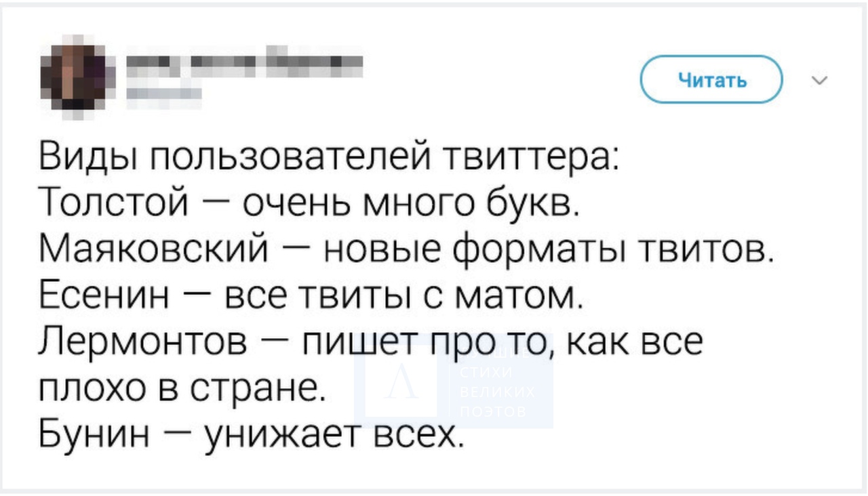Image resolution: width=868 pixels, height=496 pixels.
Task: Follow the author with the Читать button
Action: coord(712,79)
